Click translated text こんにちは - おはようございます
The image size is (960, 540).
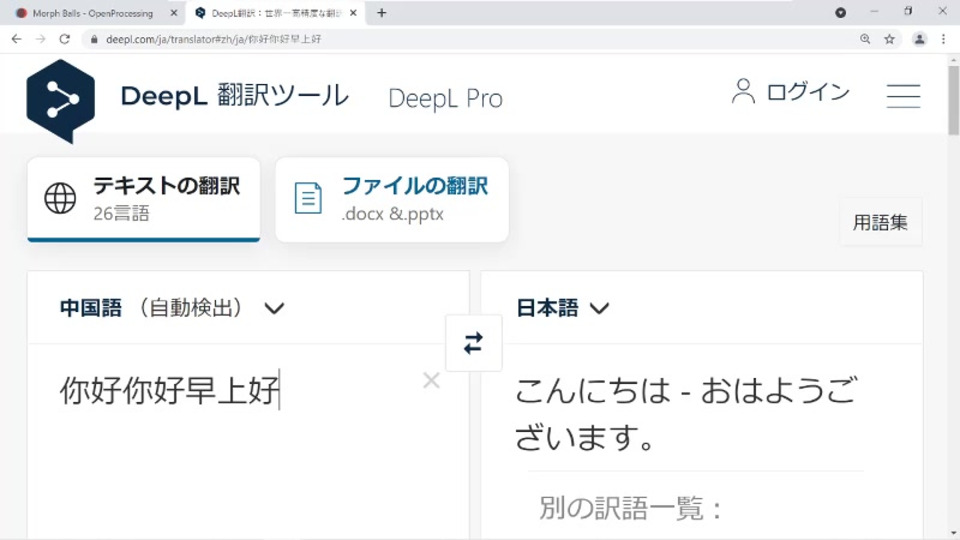[686, 414]
